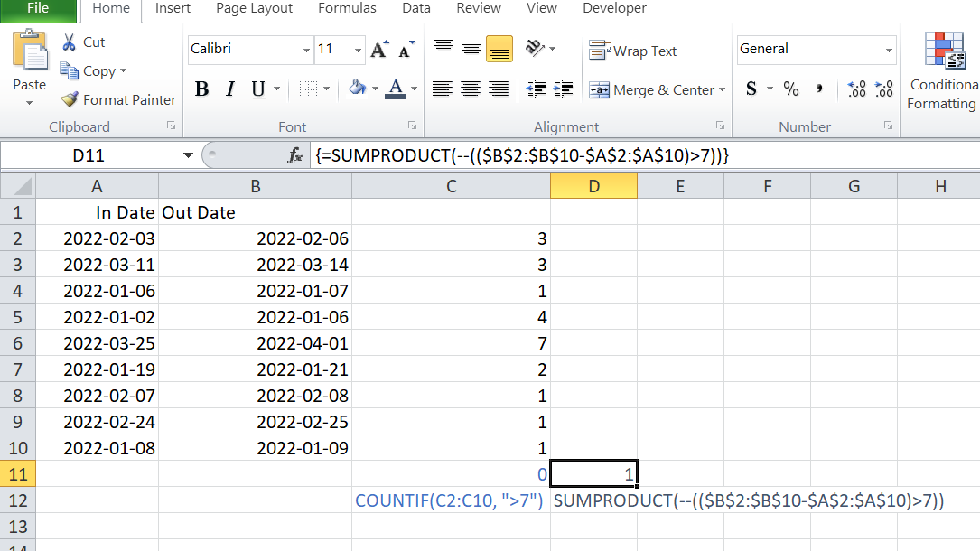The width and height of the screenshot is (980, 551).
Task: Switch to the Developer tab
Action: [x=615, y=9]
